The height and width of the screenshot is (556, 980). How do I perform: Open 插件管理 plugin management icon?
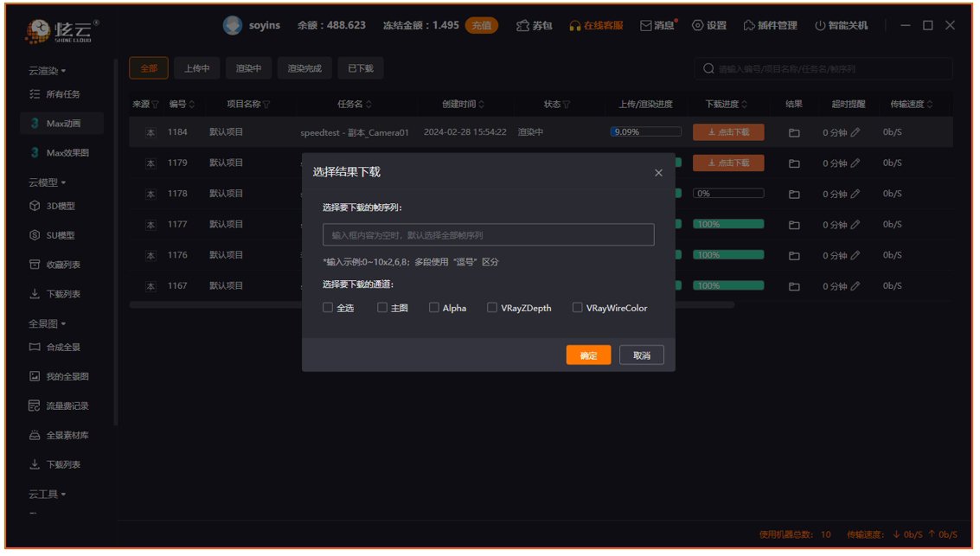point(749,25)
